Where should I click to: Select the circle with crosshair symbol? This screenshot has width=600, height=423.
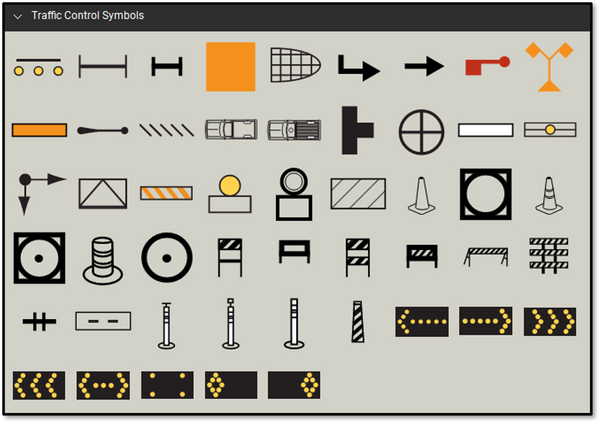(419, 130)
